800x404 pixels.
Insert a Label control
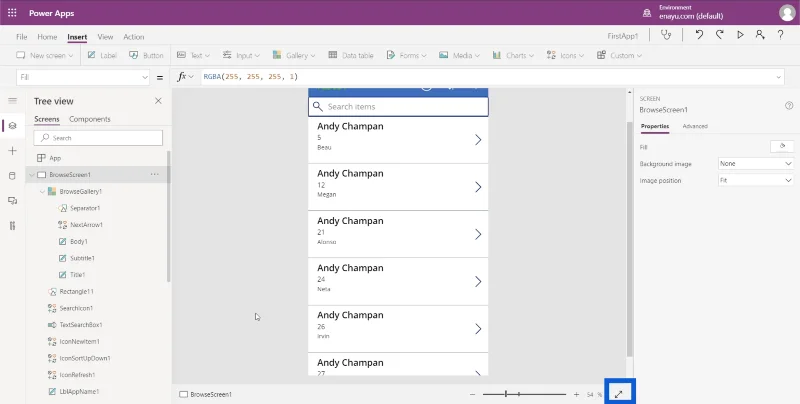[x=102, y=55]
